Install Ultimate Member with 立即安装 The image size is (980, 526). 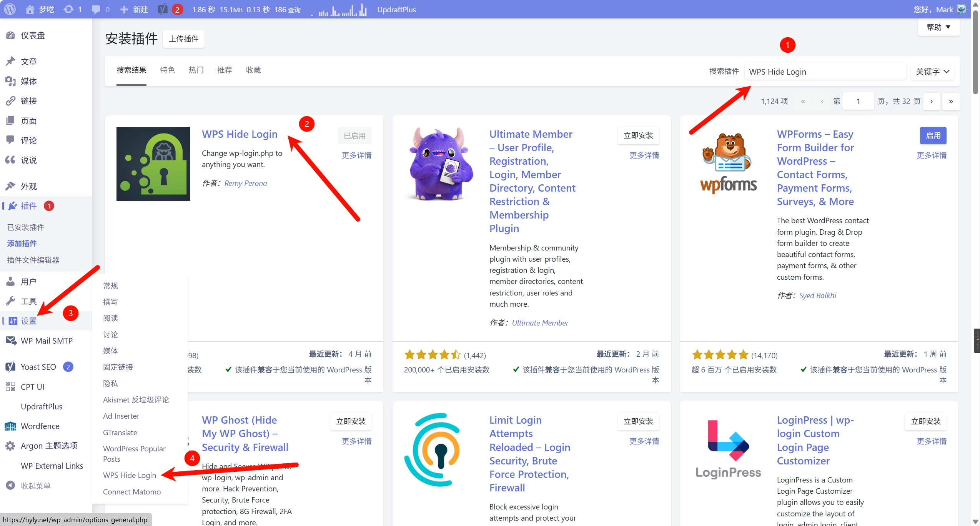tap(638, 135)
